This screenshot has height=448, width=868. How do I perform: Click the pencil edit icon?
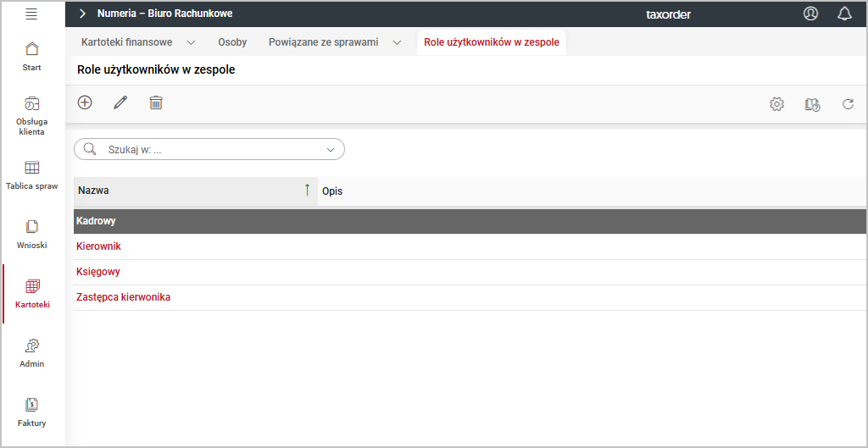point(120,102)
